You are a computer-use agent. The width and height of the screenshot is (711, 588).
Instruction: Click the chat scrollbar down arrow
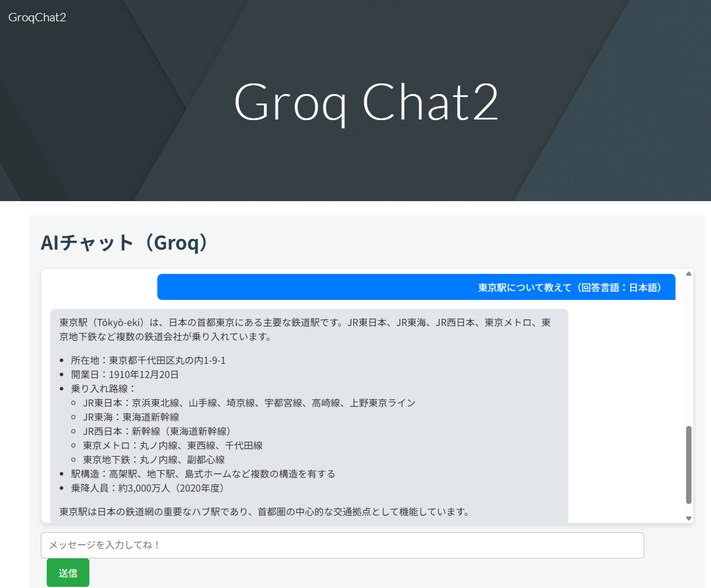(689, 518)
